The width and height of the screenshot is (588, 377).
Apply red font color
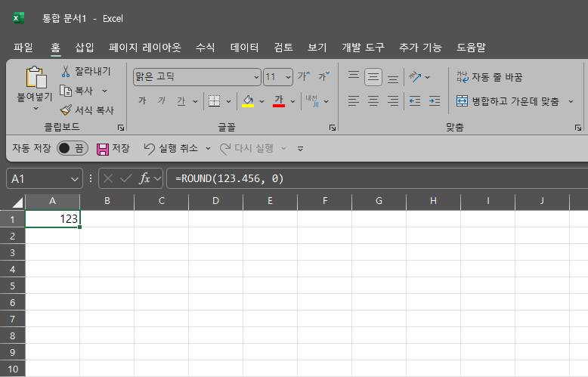pyautogui.click(x=279, y=100)
